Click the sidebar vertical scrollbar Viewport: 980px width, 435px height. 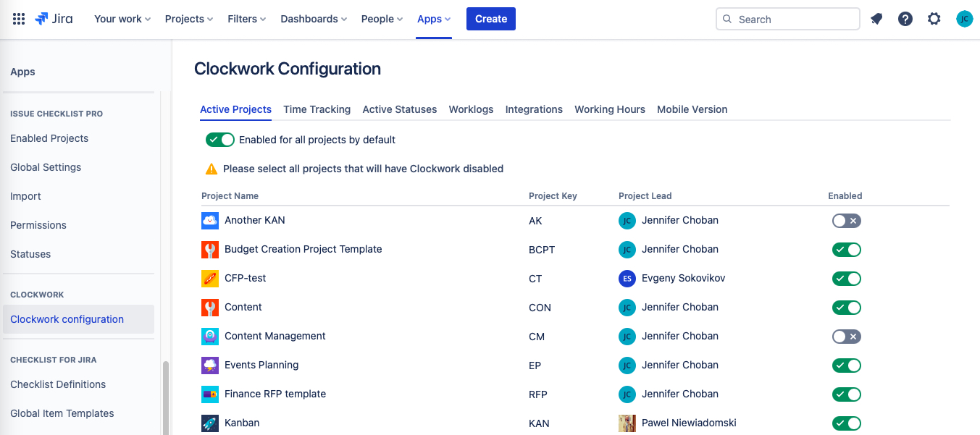166,397
